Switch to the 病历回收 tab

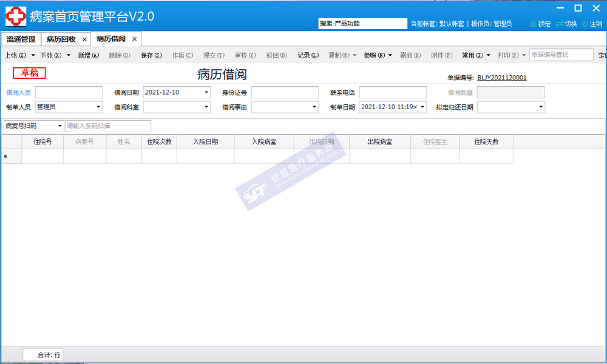tap(61, 39)
